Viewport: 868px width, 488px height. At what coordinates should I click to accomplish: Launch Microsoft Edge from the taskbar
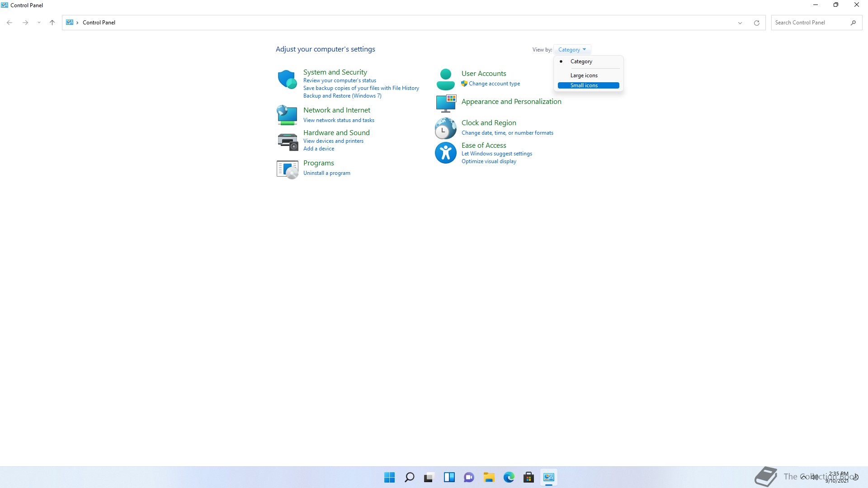509,477
